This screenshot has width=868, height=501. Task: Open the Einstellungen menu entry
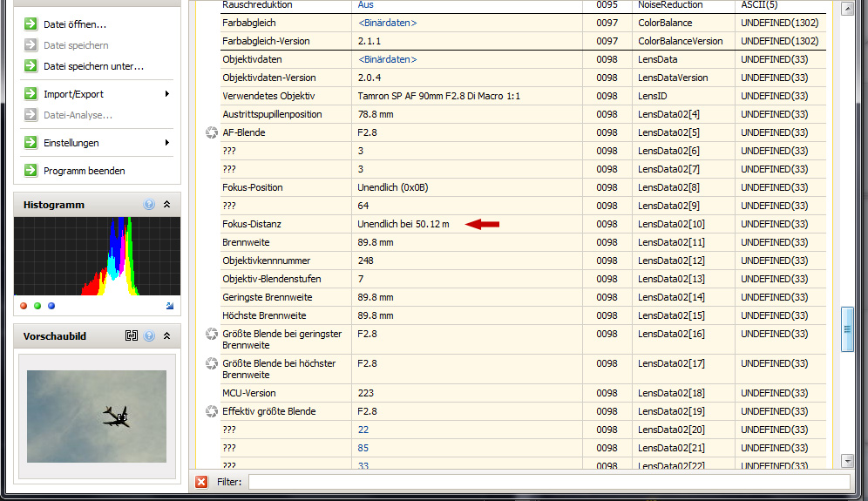tap(71, 143)
